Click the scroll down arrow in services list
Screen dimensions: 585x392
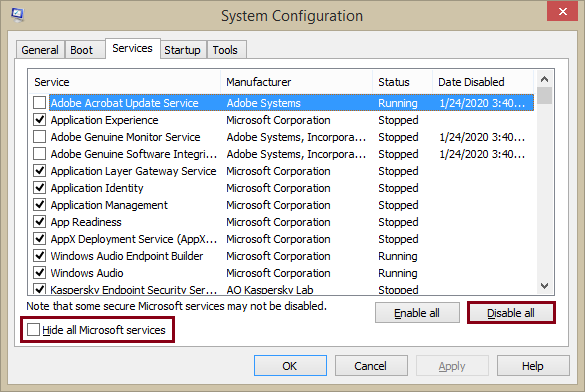[544, 286]
